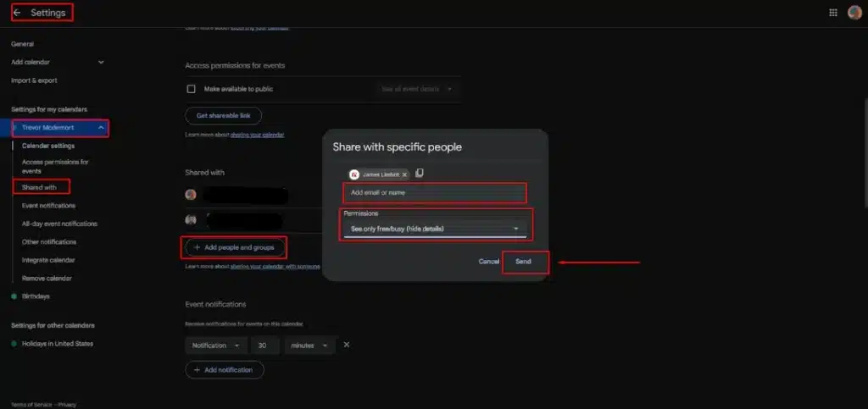The width and height of the screenshot is (868, 409).
Task: Select Shared with in the sidebar
Action: coord(40,187)
